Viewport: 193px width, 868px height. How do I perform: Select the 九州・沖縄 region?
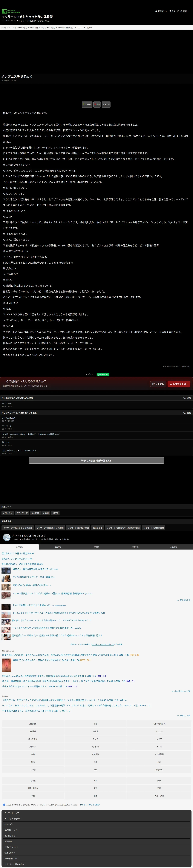click(x=159, y=796)
